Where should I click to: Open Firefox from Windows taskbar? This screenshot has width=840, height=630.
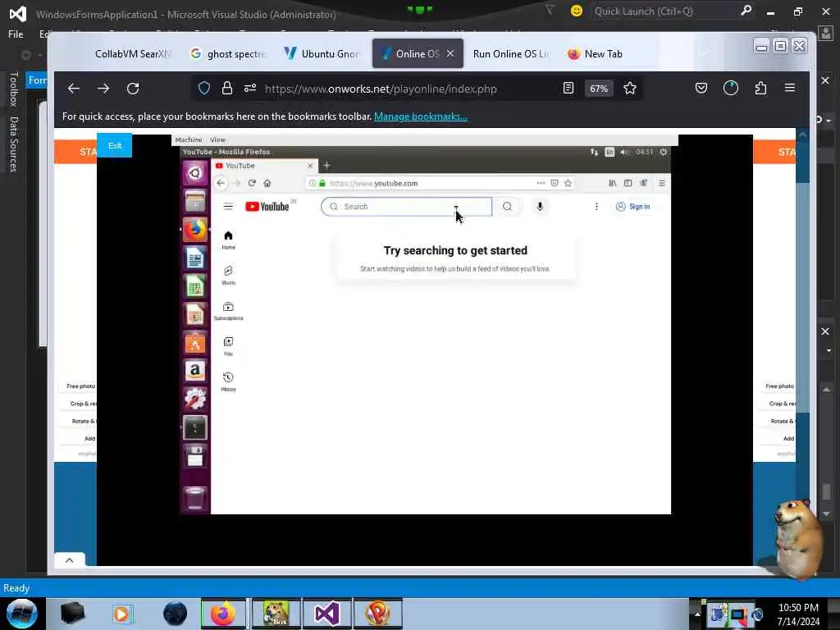click(x=223, y=614)
